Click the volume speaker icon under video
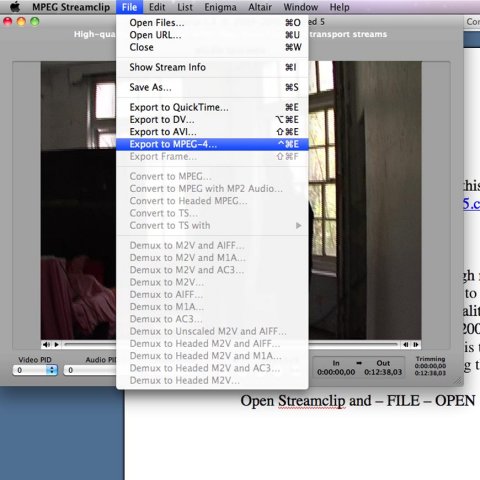 click(x=47, y=344)
